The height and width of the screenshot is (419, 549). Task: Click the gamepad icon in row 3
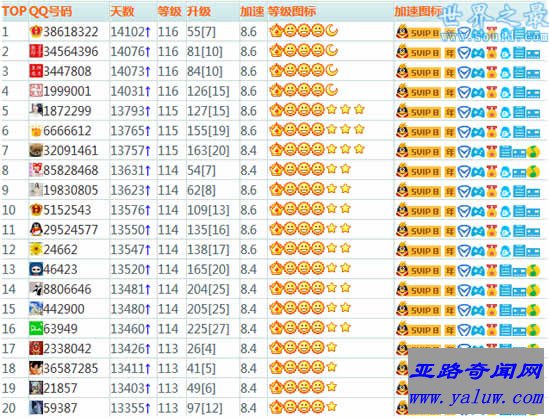(x=478, y=72)
